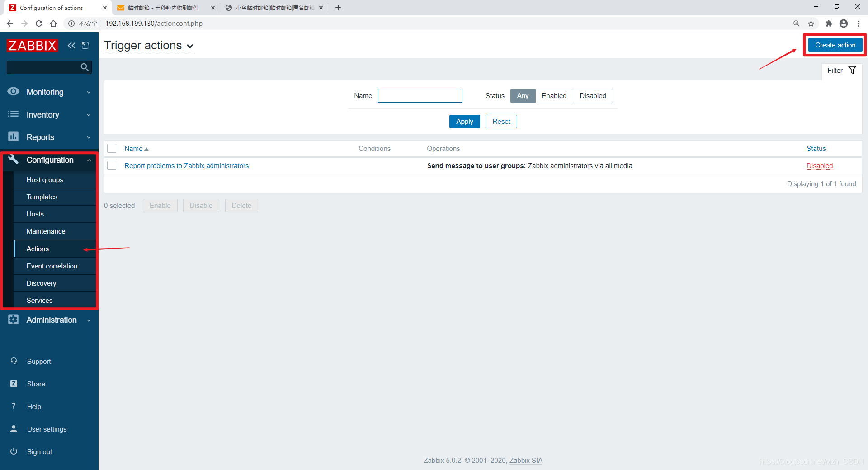Click the Create action button
Screen dimensions: 868x470
point(835,45)
